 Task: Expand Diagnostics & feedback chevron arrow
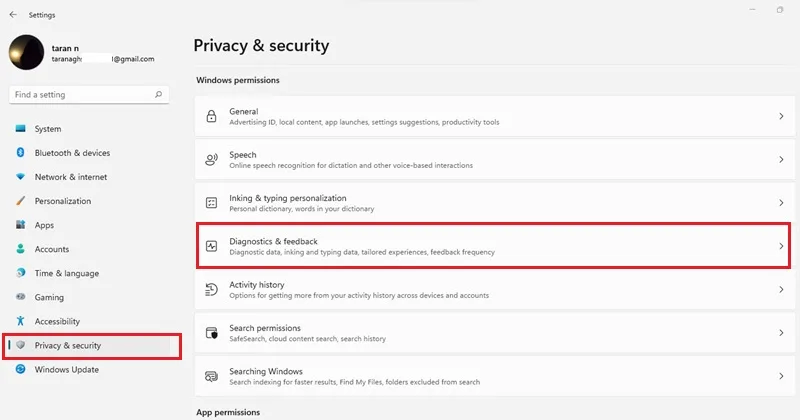781,246
